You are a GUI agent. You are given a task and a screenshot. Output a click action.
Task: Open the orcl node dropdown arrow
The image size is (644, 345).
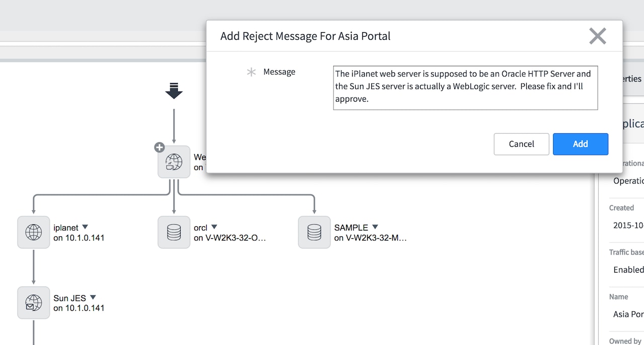pos(214,227)
